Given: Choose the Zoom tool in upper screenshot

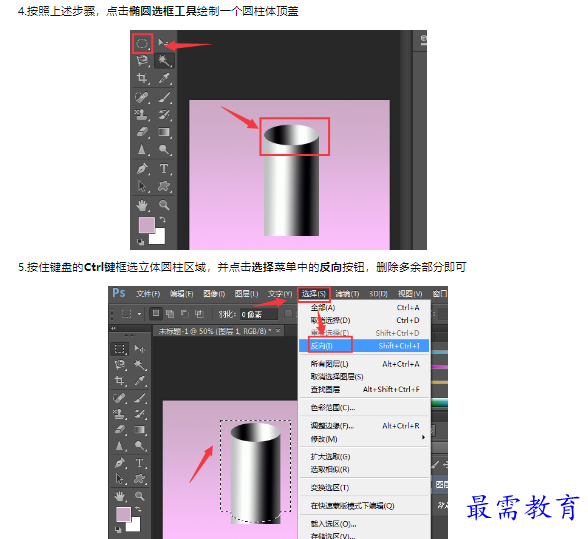Looking at the screenshot, I should pyautogui.click(x=164, y=205).
